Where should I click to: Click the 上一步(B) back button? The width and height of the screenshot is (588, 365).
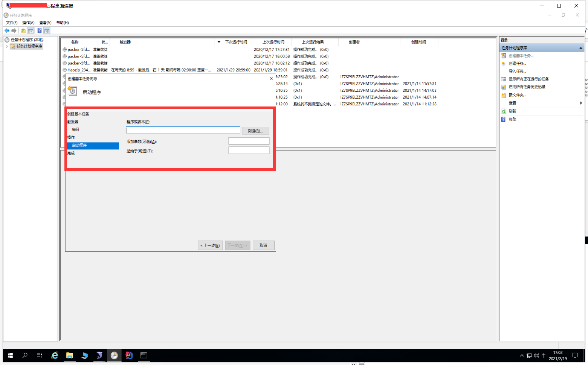210,245
